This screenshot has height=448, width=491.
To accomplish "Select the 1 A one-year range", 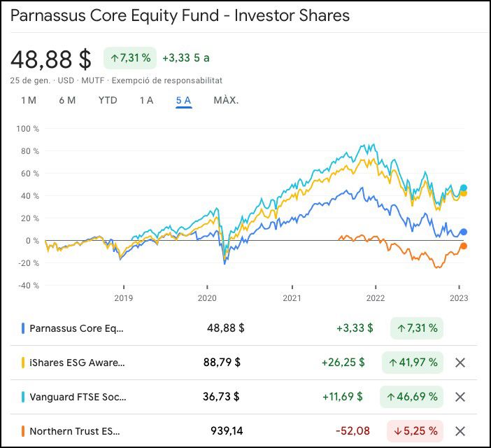I will (146, 100).
